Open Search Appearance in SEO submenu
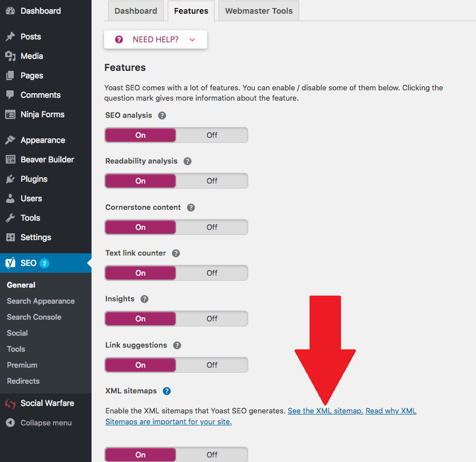 [x=41, y=301]
